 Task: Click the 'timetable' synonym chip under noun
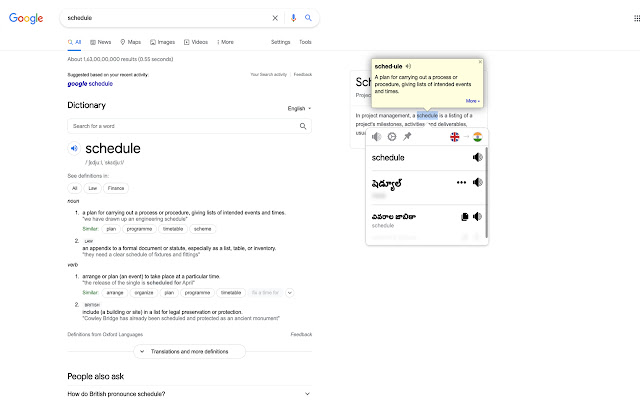(173, 229)
